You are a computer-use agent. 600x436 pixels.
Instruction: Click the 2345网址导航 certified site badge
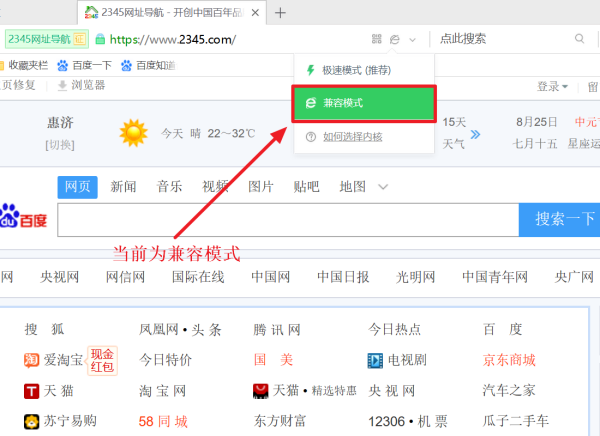tap(47, 39)
